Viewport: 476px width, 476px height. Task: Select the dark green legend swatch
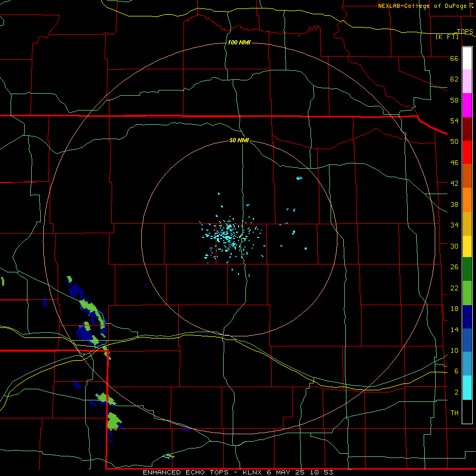pos(467,269)
